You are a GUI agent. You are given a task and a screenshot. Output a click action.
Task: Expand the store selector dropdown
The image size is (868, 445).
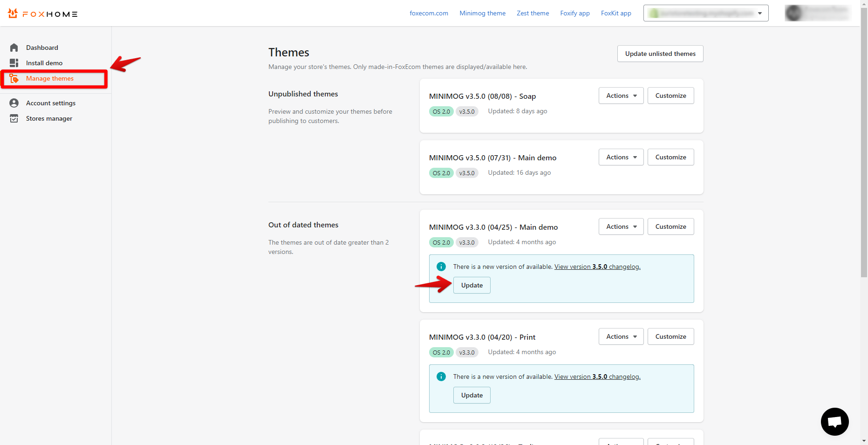pos(706,13)
